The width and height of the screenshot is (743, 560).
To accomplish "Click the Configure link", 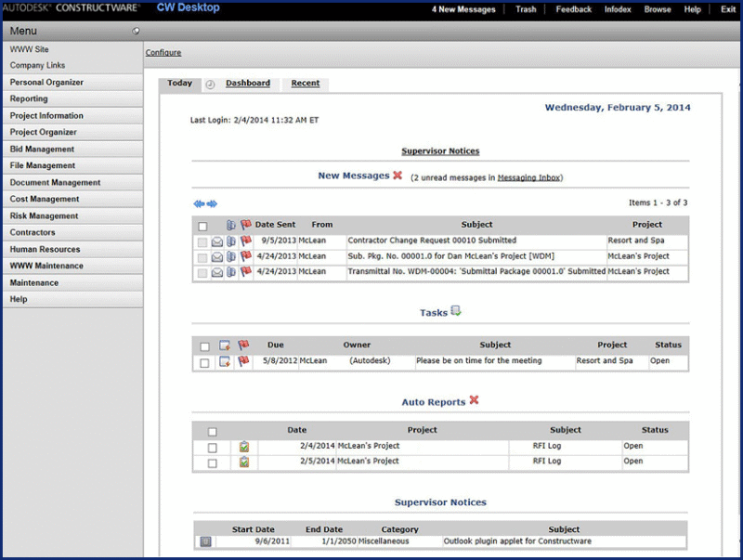I will tap(163, 53).
